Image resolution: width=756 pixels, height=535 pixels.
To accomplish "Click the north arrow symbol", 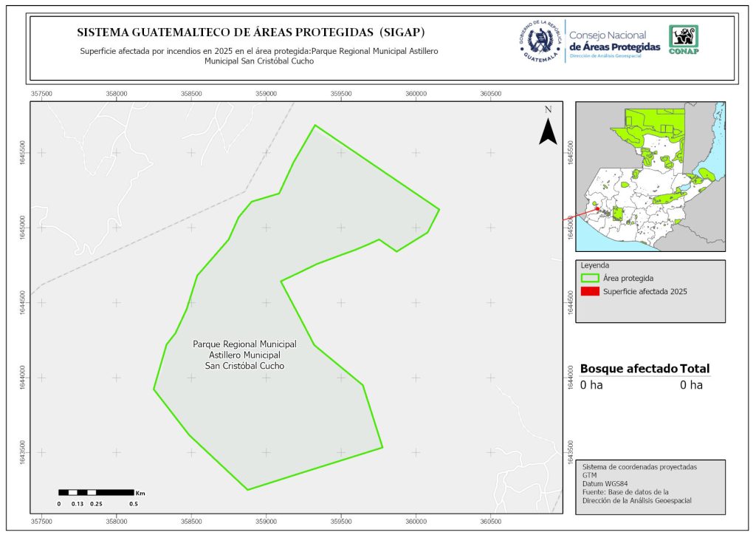I will pyautogui.click(x=547, y=129).
